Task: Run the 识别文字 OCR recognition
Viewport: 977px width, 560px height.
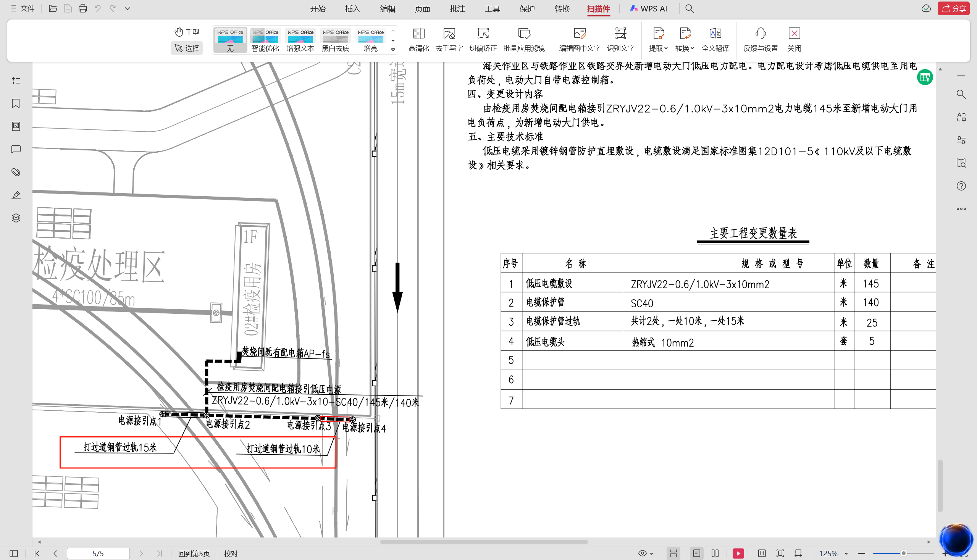Action: point(620,40)
